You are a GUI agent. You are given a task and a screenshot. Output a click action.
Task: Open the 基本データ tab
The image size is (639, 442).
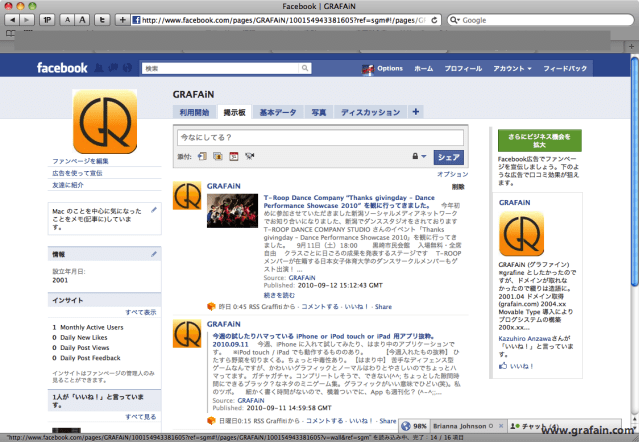(278, 112)
